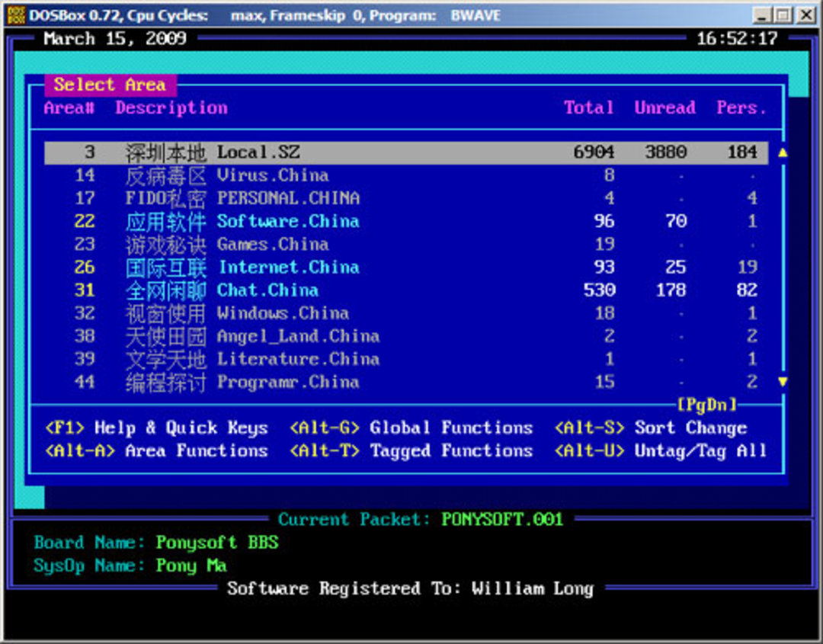The width and height of the screenshot is (823, 644).
Task: Click the Unread column header
Action: click(x=664, y=107)
